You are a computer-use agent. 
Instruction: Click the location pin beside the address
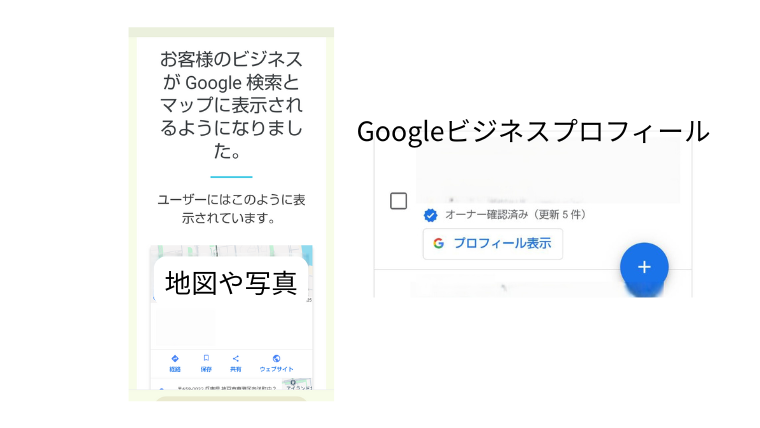click(x=161, y=388)
